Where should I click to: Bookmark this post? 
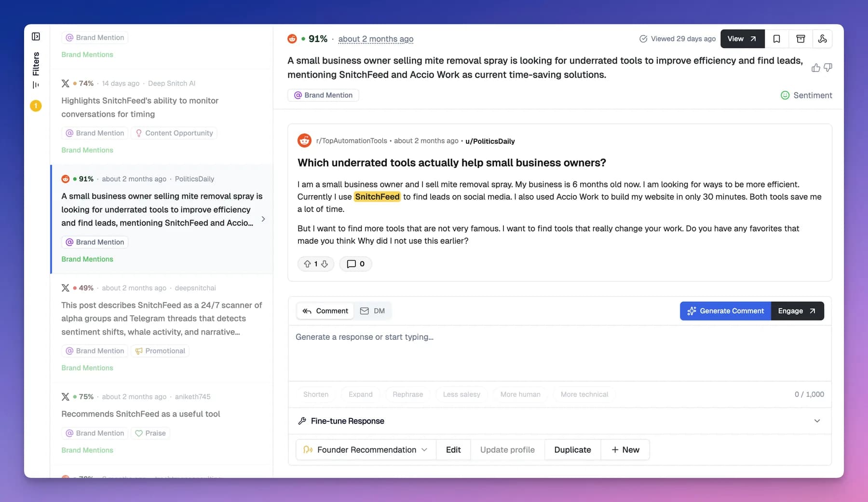(776, 39)
